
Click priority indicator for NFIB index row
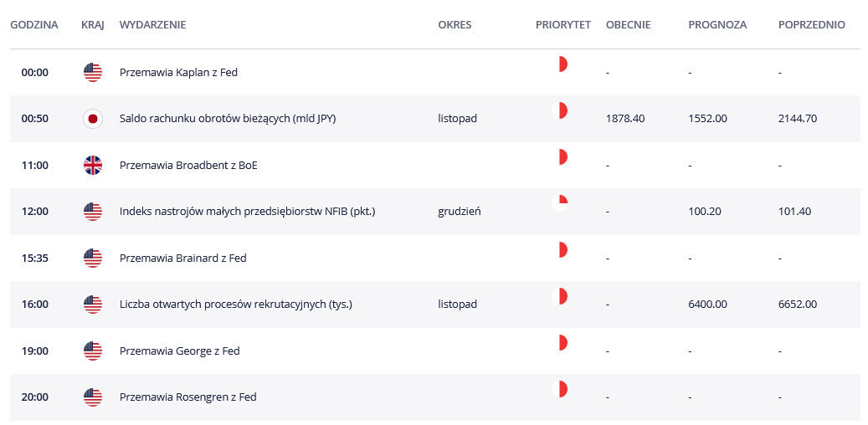click(560, 203)
